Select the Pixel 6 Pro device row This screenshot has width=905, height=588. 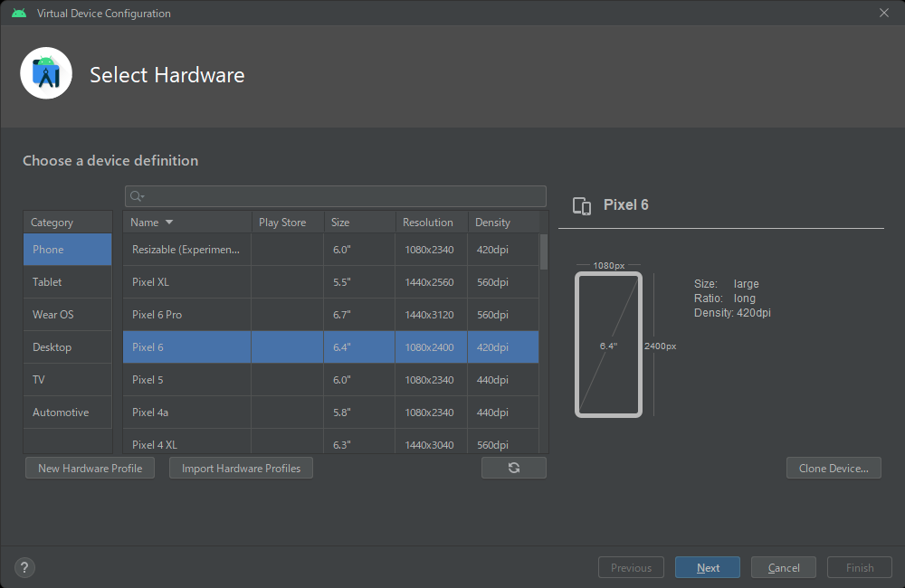coord(330,315)
